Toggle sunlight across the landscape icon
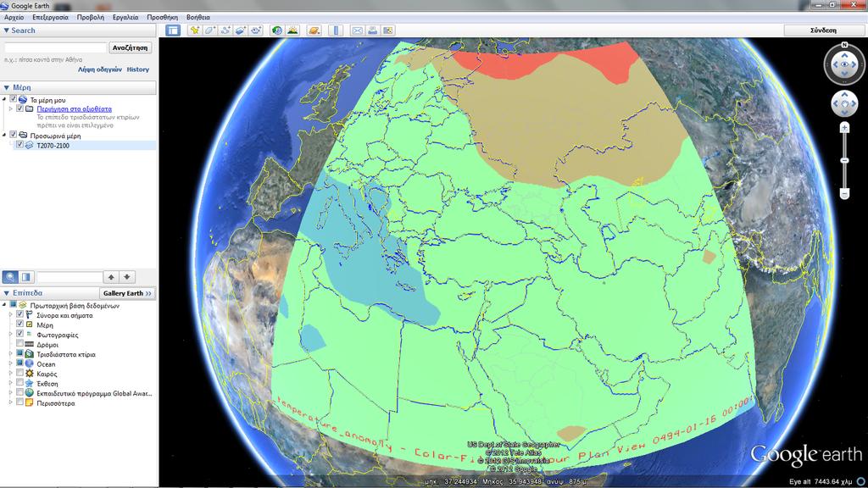 coord(292,30)
